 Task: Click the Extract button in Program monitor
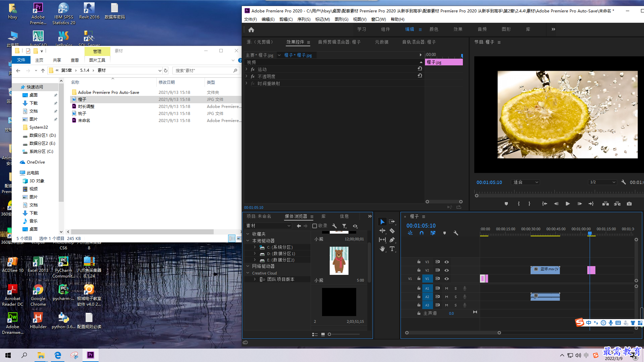617,204
